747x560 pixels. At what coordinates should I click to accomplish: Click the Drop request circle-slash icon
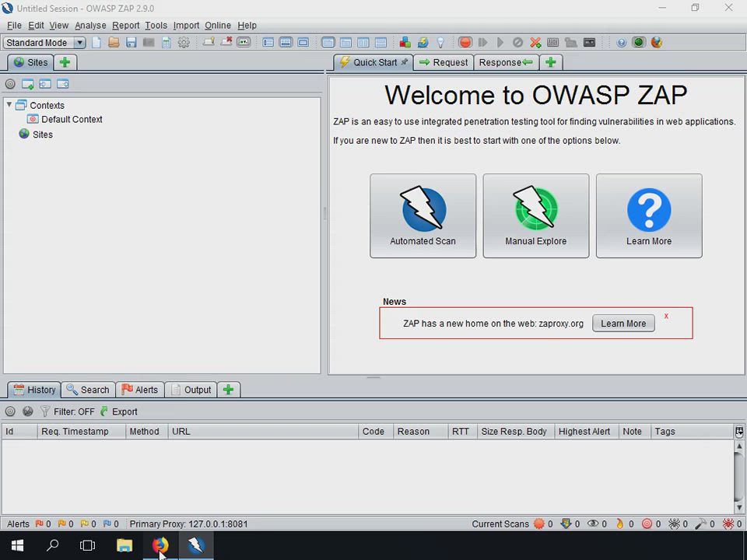(518, 42)
